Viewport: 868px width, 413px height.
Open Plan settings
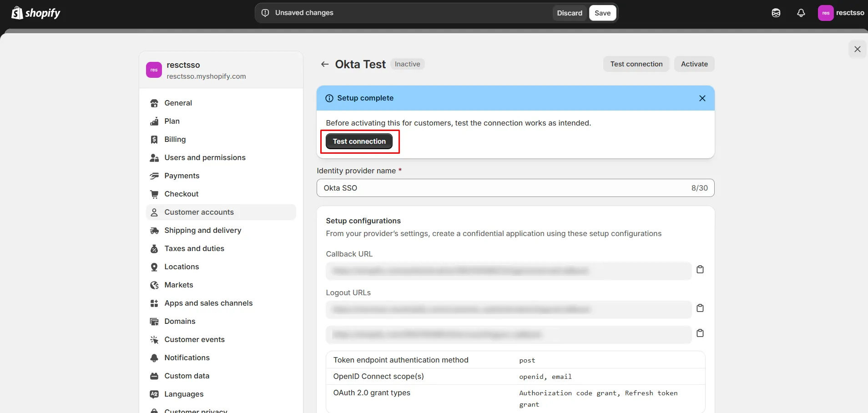tap(221, 121)
